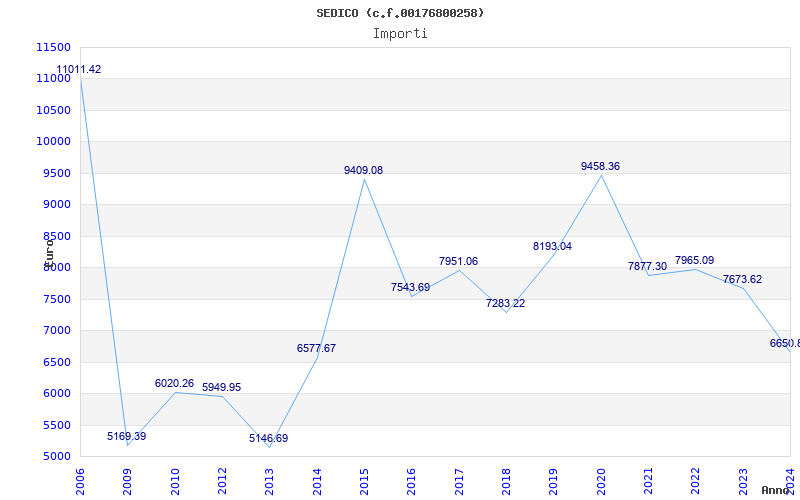Viewport: 800px width, 500px height.
Task: Click the year 2022 axis label
Action: click(x=696, y=481)
